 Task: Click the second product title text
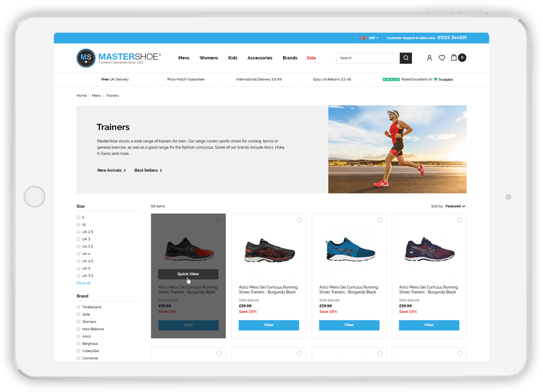pos(268,289)
